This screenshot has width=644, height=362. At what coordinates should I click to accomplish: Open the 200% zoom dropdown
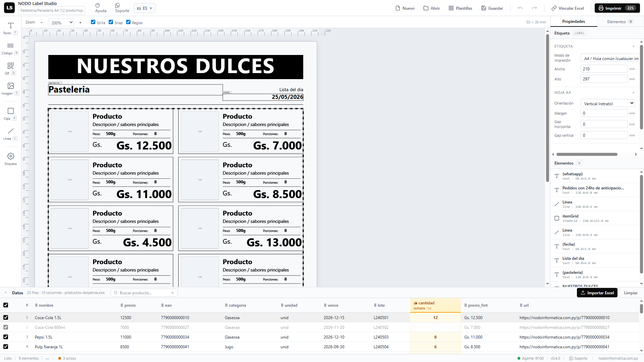pos(61,22)
